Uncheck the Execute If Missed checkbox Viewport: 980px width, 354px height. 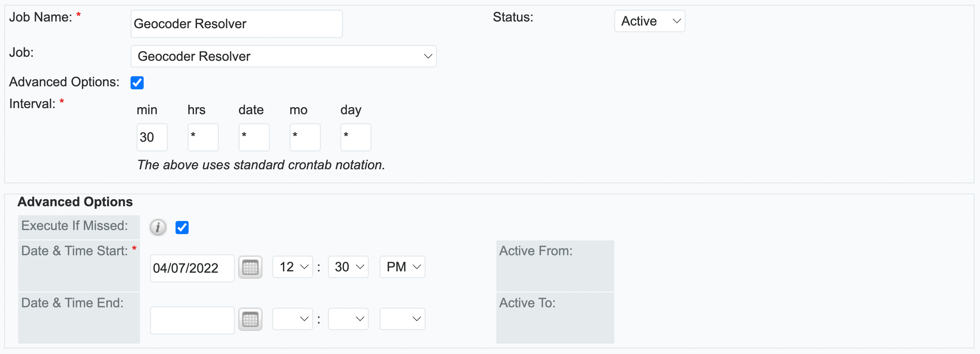(x=182, y=228)
